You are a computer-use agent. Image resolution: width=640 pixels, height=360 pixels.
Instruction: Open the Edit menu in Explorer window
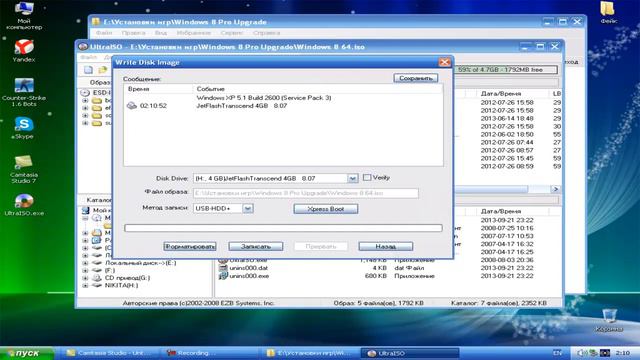point(133,33)
